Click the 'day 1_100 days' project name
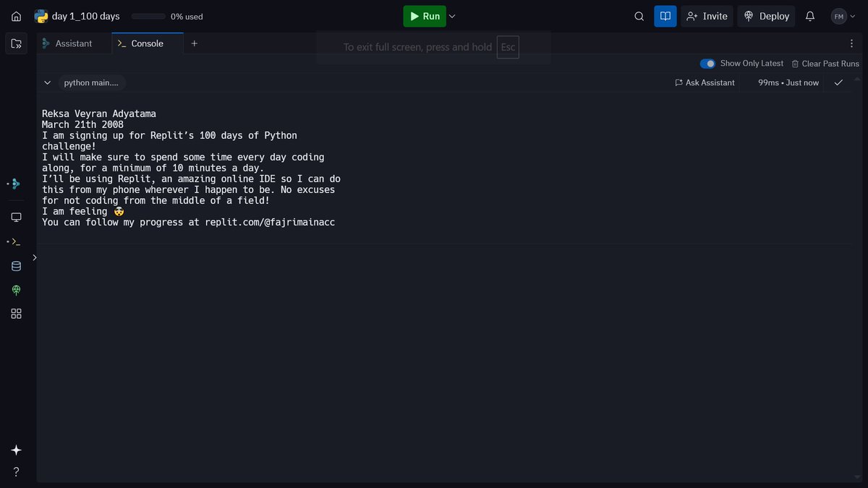 [x=86, y=16]
